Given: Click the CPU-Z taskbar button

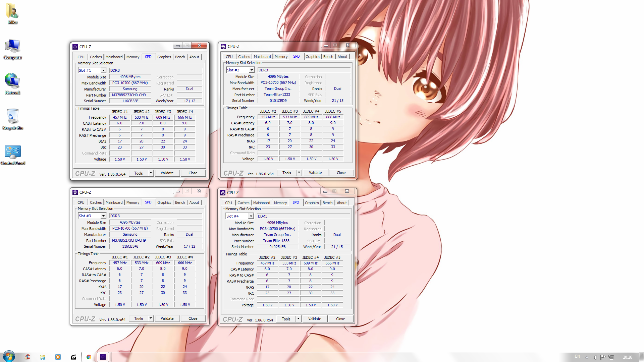Looking at the screenshot, I should click(x=103, y=357).
